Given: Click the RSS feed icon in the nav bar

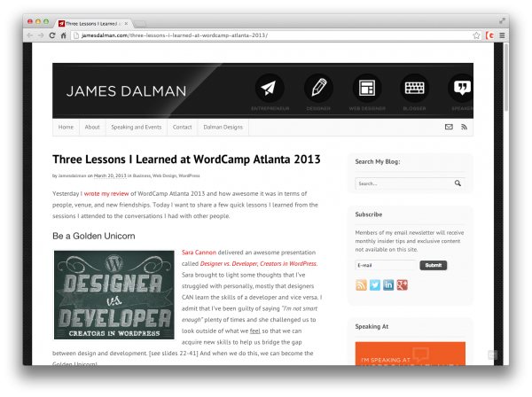Looking at the screenshot, I should [464, 127].
